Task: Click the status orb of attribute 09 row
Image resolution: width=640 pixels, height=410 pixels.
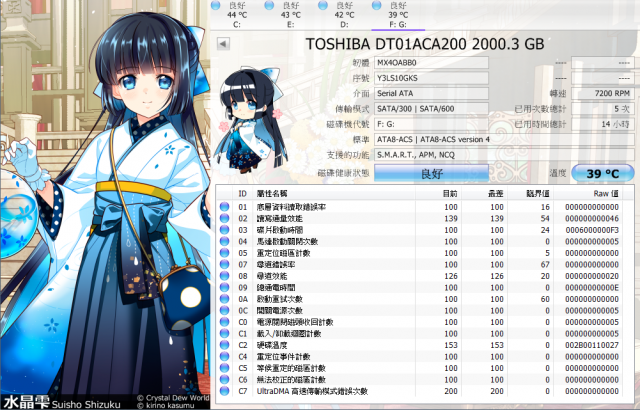Action: (x=224, y=288)
